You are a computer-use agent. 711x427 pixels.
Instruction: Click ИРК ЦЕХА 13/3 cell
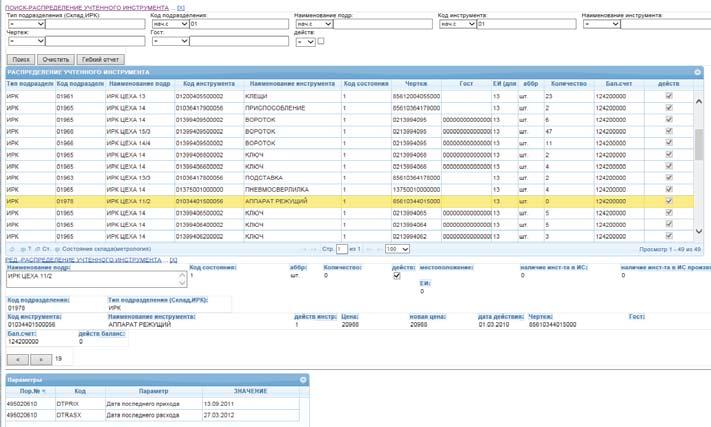coord(140,178)
